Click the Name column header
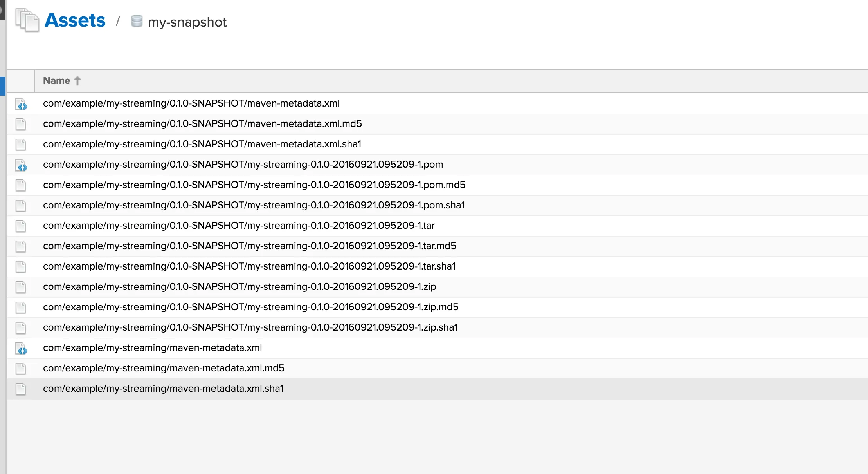 (57, 81)
